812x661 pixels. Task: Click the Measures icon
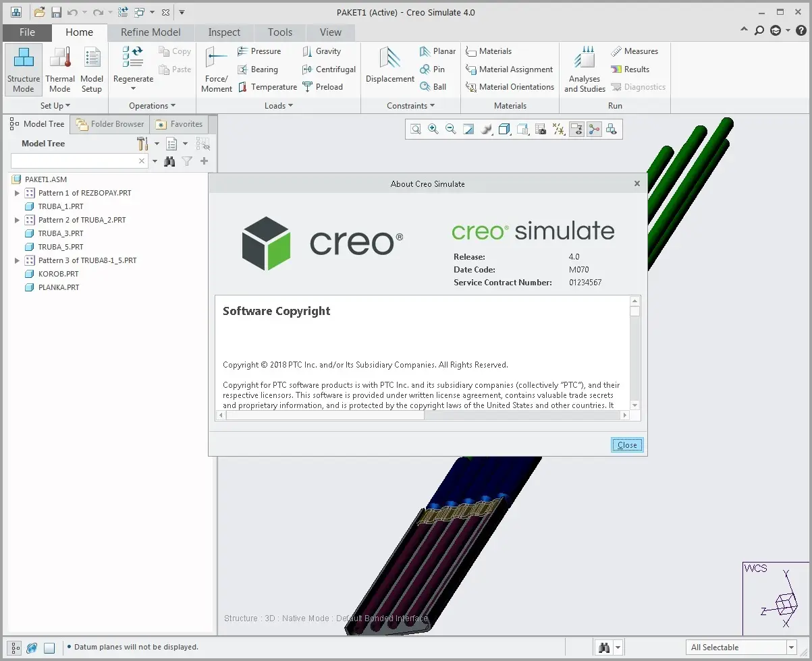pyautogui.click(x=635, y=51)
